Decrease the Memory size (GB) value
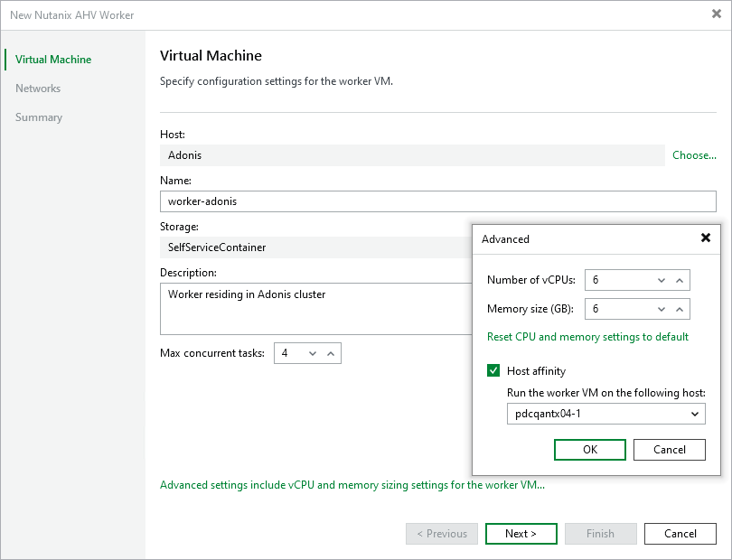This screenshot has height=560, width=732. pos(661,310)
